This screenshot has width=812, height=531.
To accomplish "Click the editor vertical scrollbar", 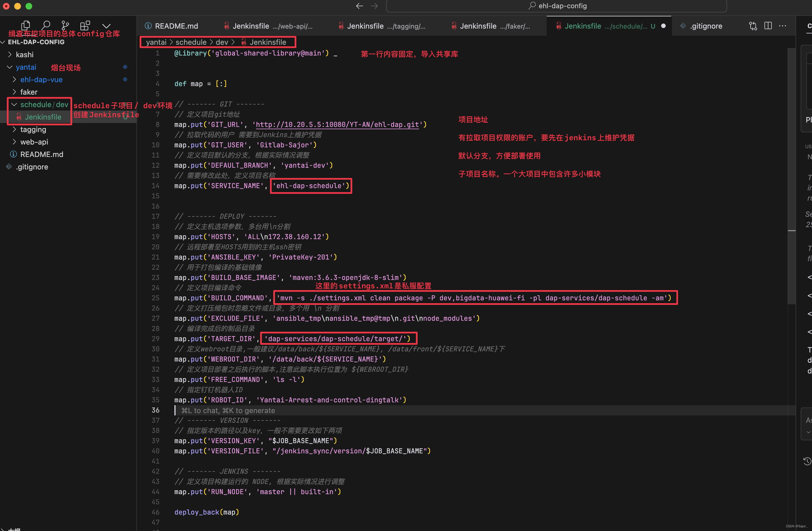I will click(x=792, y=171).
